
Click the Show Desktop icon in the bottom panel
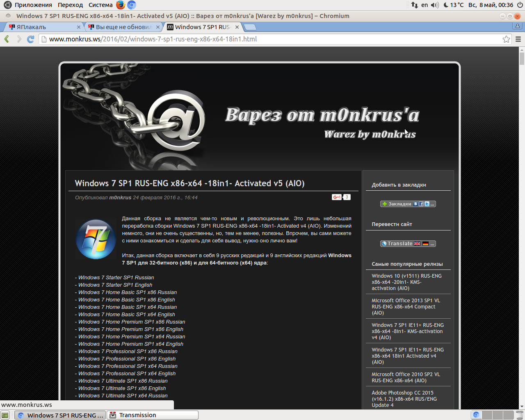pyautogui.click(x=5, y=415)
